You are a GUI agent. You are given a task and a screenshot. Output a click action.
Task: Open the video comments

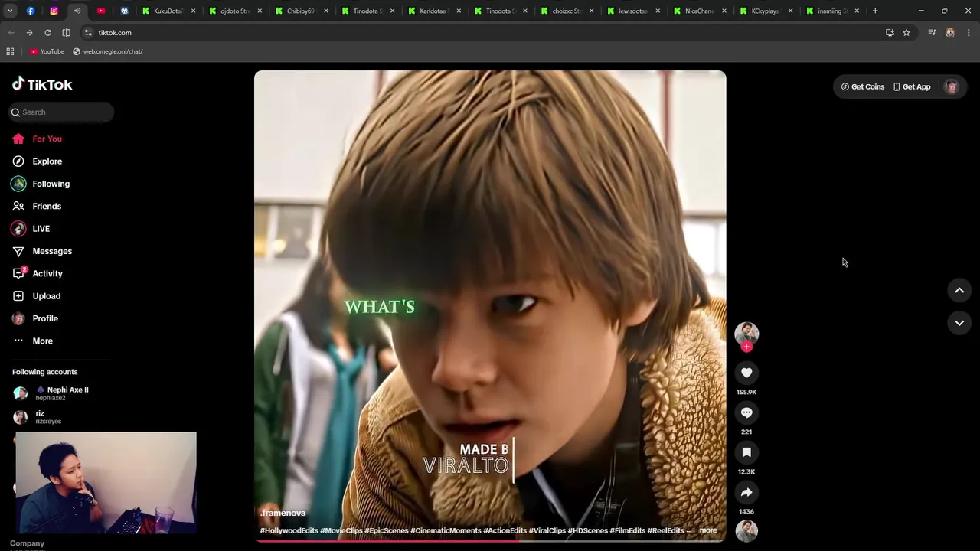coord(746,412)
